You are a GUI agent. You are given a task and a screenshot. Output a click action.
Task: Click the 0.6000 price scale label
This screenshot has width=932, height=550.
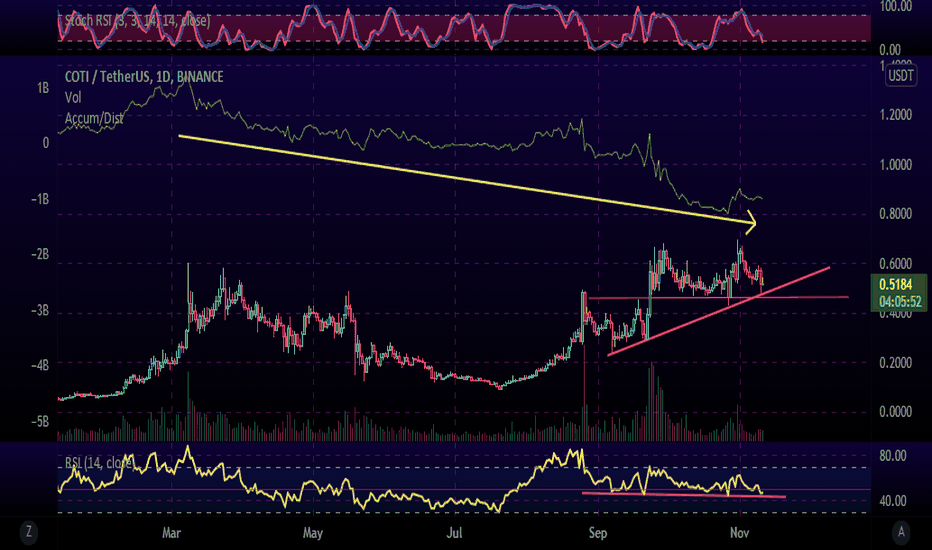point(896,263)
